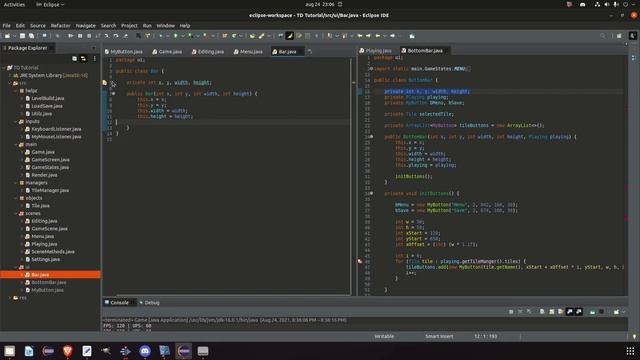The height and width of the screenshot is (360, 640).
Task: Collapse the inputs package in tree
Action: (x=16, y=121)
